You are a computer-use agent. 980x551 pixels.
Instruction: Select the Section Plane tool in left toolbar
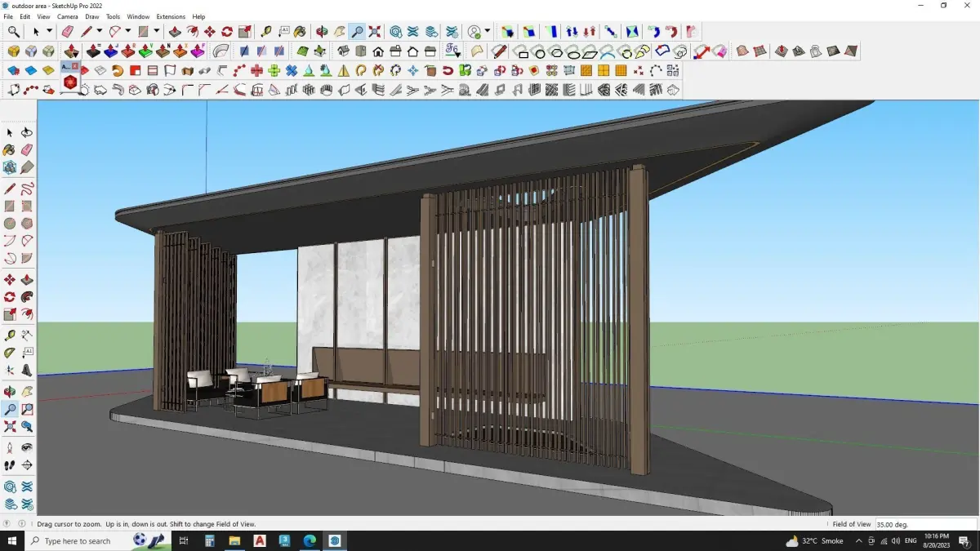click(27, 465)
